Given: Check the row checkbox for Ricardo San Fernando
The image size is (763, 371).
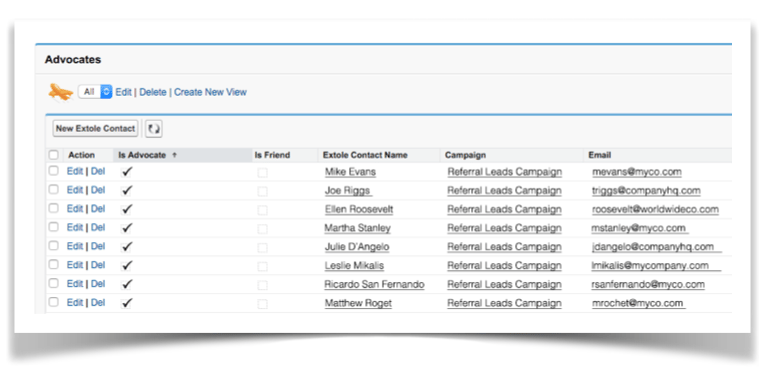Looking at the screenshot, I should [54, 283].
